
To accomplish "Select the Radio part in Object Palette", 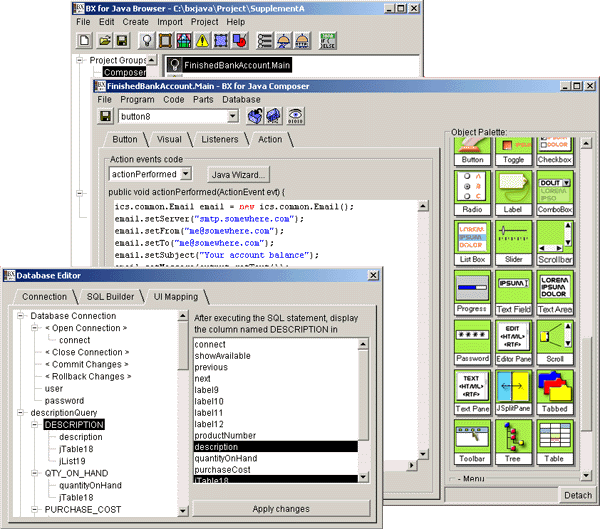I will [x=473, y=193].
